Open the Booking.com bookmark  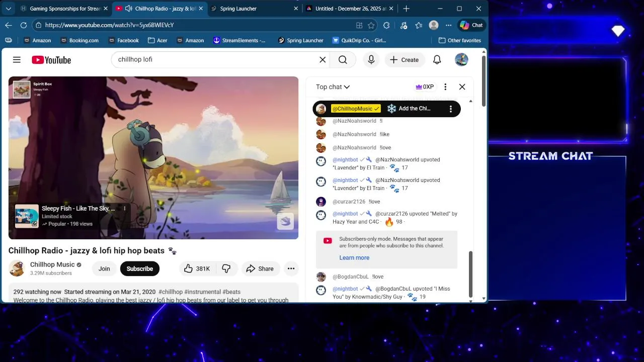coord(79,40)
